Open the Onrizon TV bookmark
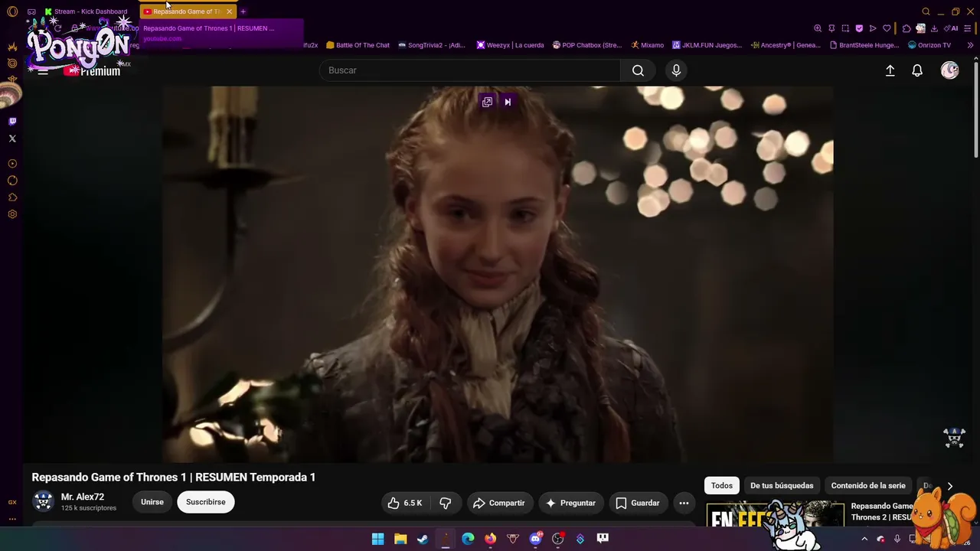 [x=929, y=45]
